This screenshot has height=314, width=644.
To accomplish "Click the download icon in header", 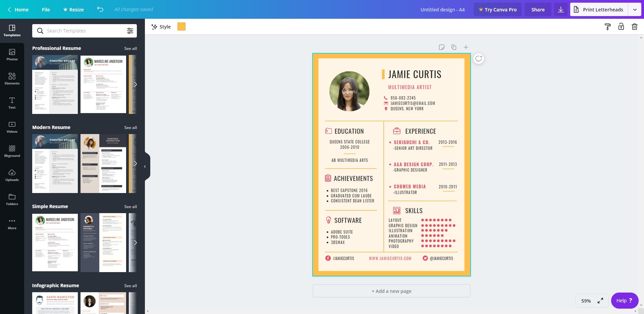I will pos(560,10).
